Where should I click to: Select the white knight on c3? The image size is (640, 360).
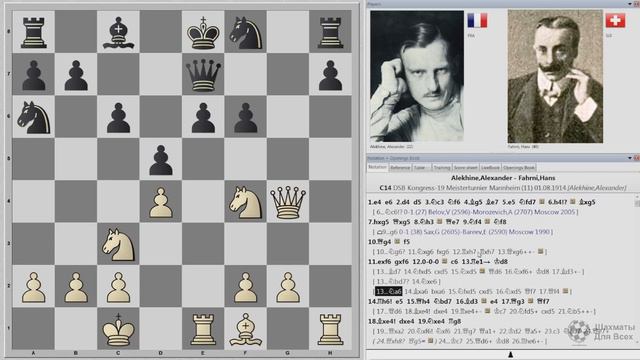click(118, 244)
